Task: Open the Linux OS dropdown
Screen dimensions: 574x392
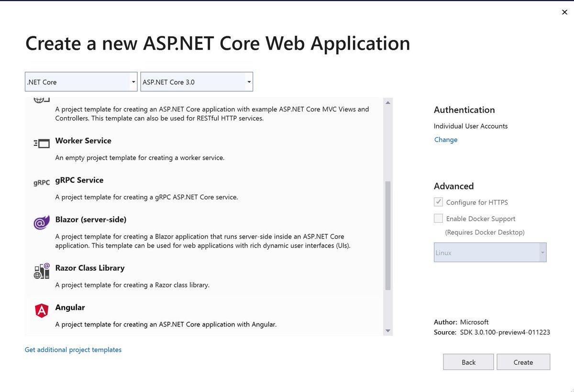Action: pyautogui.click(x=490, y=252)
